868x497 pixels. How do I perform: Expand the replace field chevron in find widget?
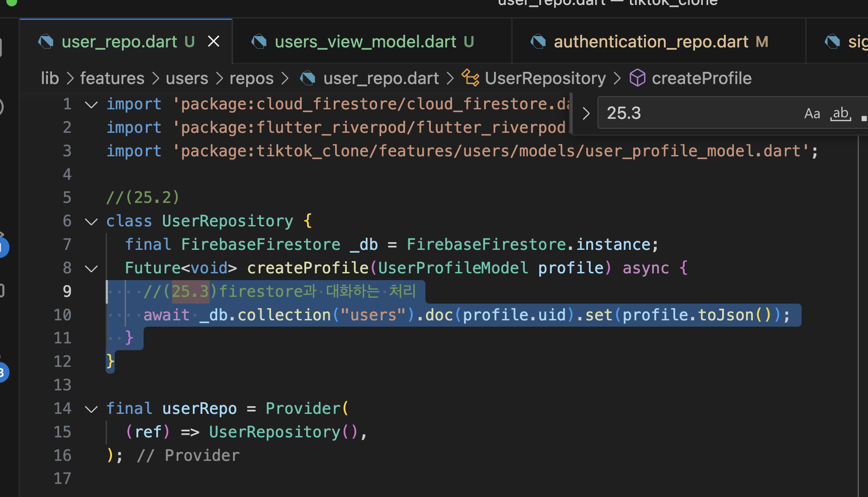coord(586,113)
